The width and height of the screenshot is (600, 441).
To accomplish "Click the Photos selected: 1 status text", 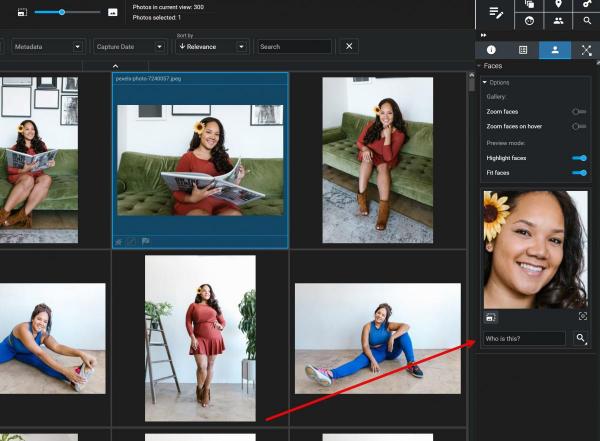I will (157, 18).
